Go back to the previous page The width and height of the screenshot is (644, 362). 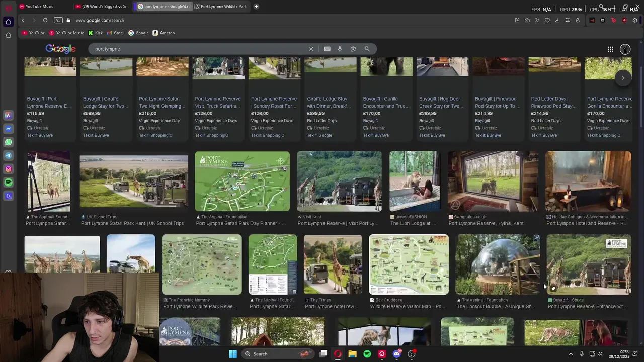pos(23,20)
